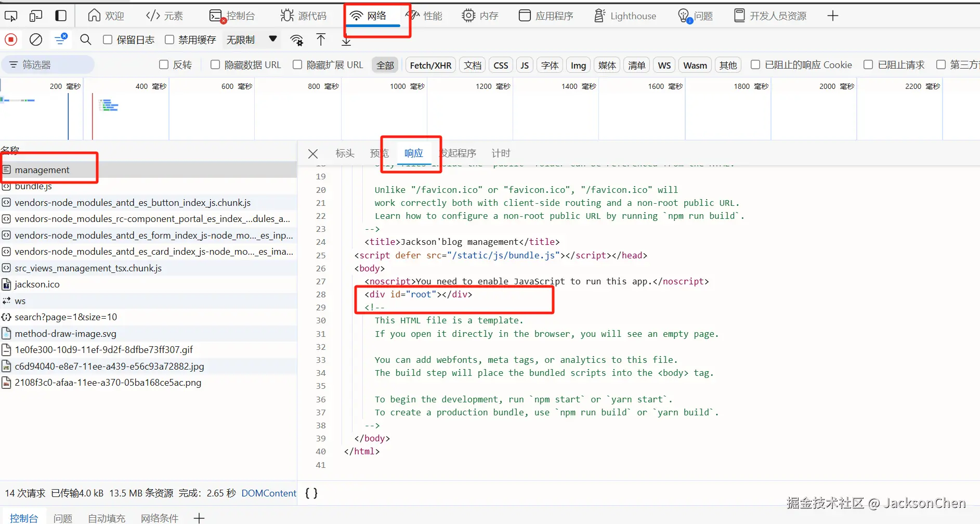Filter requests by Wasm
This screenshot has width=980, height=524.
pos(695,65)
